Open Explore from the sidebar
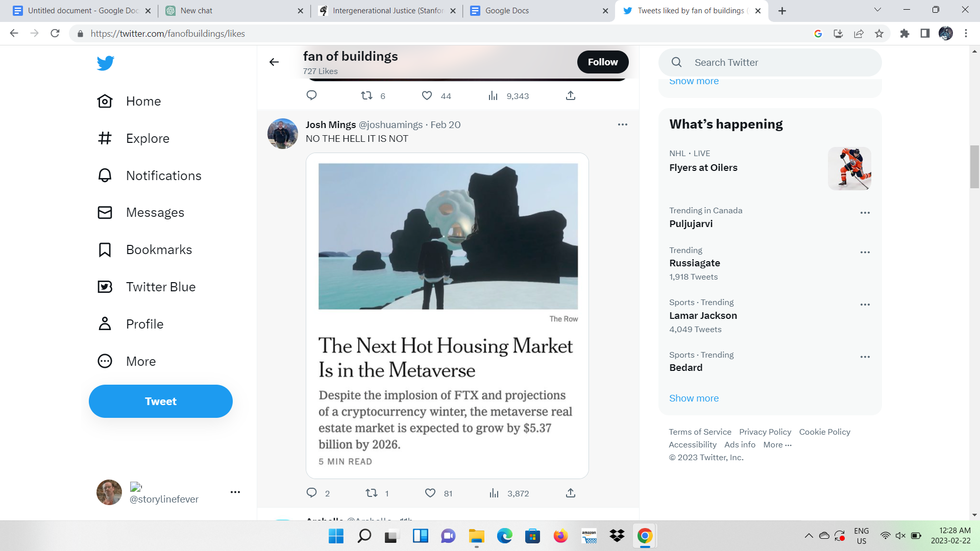980x551 pixels. 133,138
